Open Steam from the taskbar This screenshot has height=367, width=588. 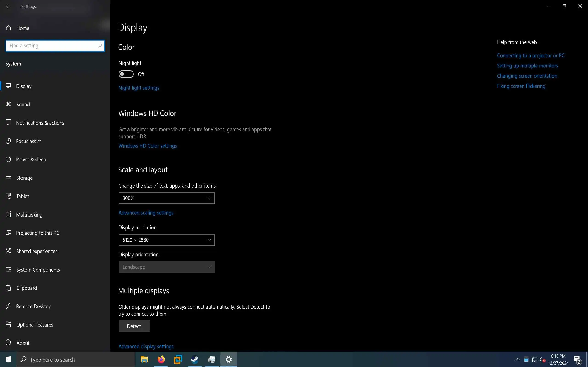[195, 359]
